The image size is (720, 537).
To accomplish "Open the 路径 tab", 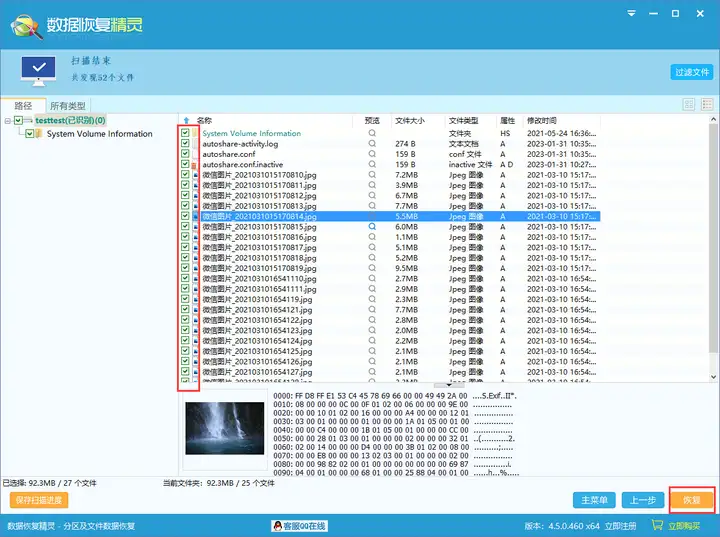I will click(x=23, y=106).
